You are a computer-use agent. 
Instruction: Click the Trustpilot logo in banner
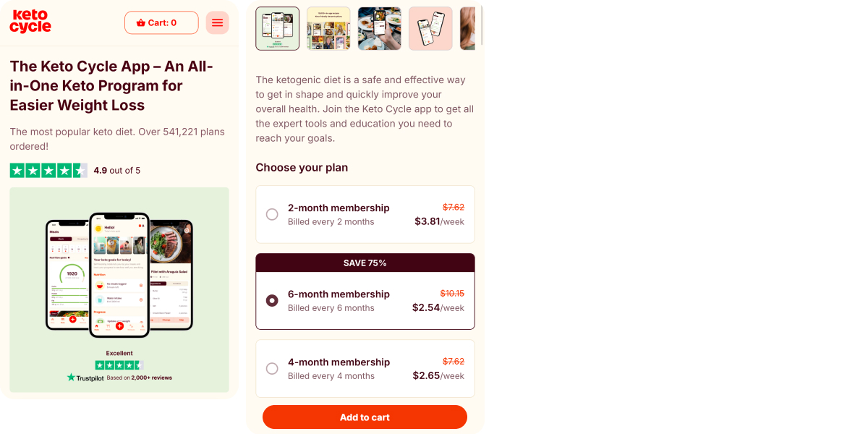tap(85, 378)
